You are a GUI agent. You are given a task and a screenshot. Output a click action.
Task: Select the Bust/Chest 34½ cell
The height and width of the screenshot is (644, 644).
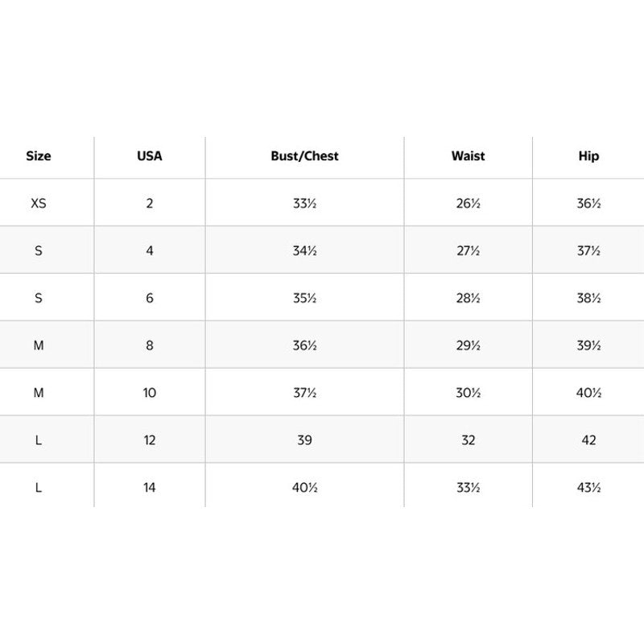pos(304,251)
